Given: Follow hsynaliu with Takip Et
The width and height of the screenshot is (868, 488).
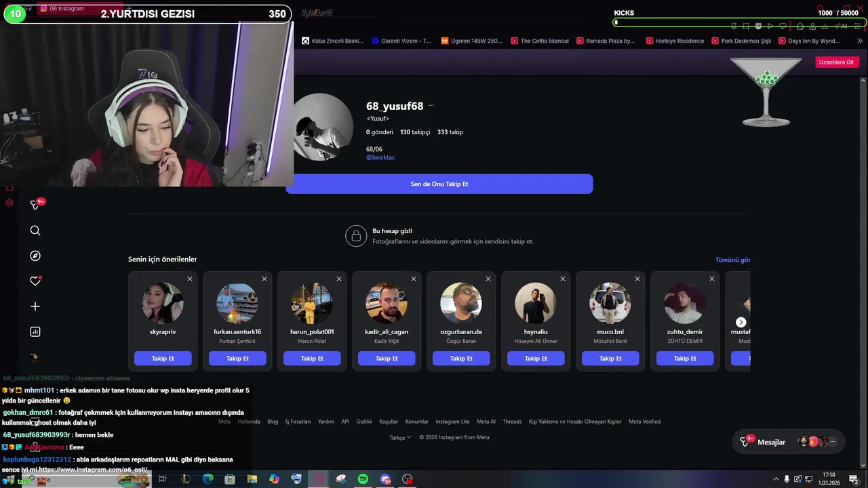Looking at the screenshot, I should pyautogui.click(x=536, y=359).
